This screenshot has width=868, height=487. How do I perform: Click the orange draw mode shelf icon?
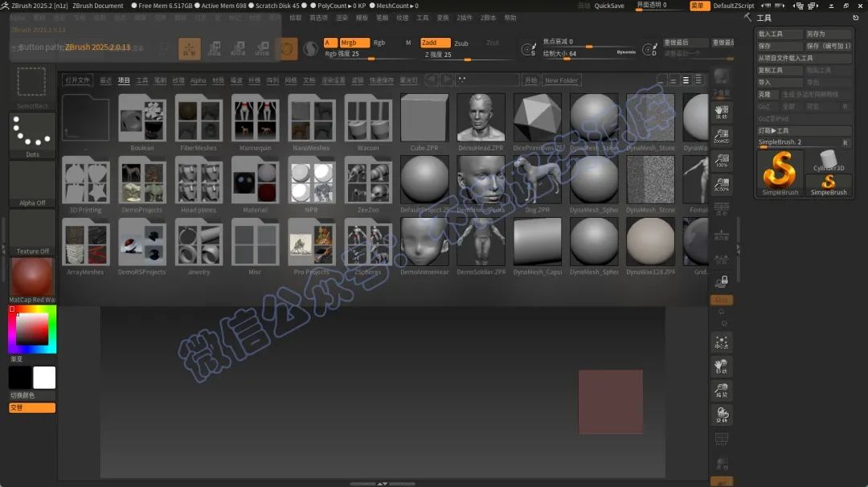pyautogui.click(x=190, y=49)
